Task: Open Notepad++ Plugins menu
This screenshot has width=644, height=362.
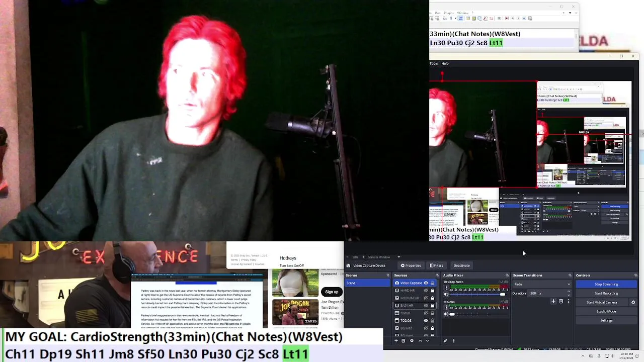Action: 449,13
